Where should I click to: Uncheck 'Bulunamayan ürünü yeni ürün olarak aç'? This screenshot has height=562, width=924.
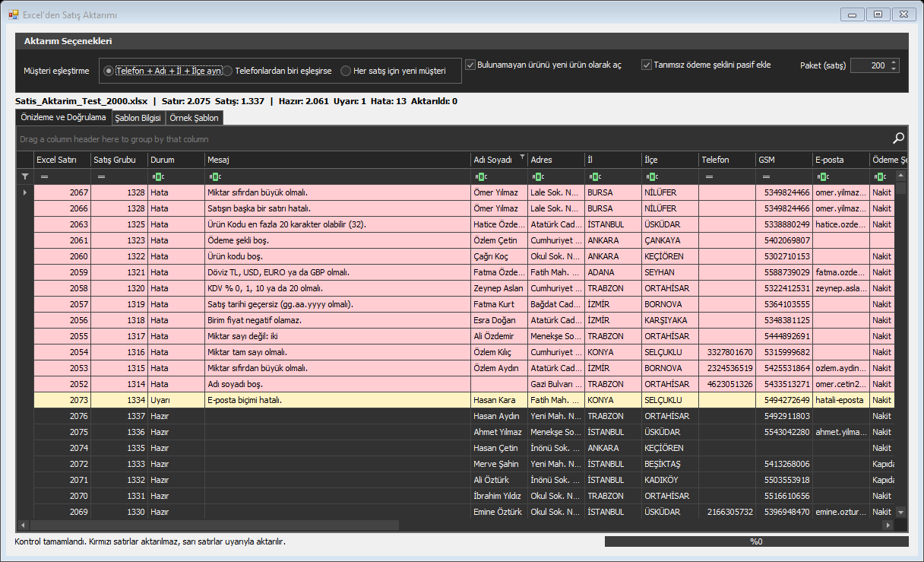(543, 65)
